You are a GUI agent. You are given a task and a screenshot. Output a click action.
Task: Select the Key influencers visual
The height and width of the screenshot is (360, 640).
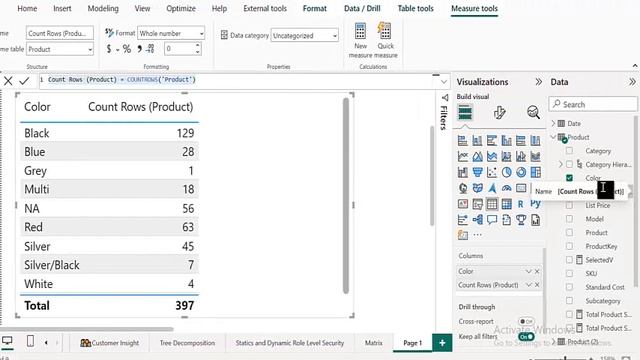pyautogui.click(x=463, y=220)
